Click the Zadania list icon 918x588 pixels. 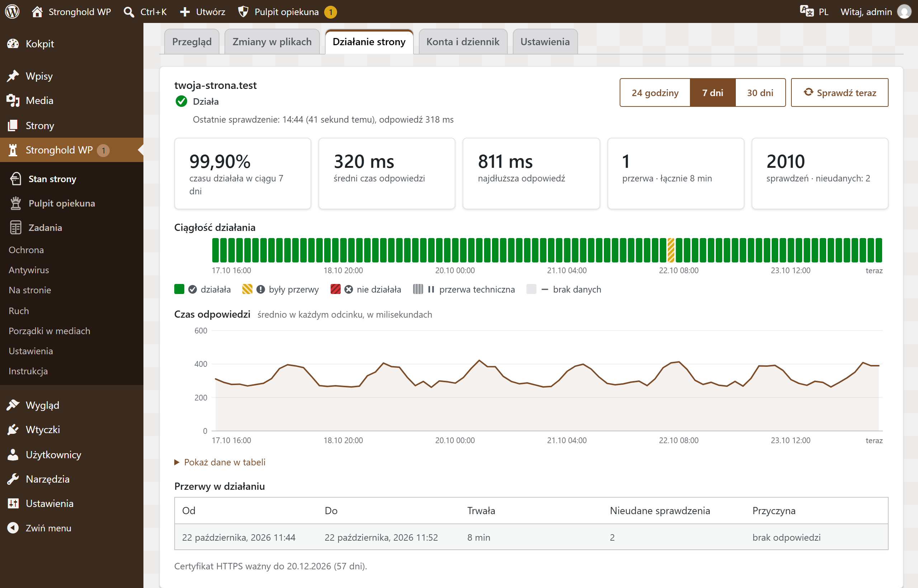tap(16, 228)
